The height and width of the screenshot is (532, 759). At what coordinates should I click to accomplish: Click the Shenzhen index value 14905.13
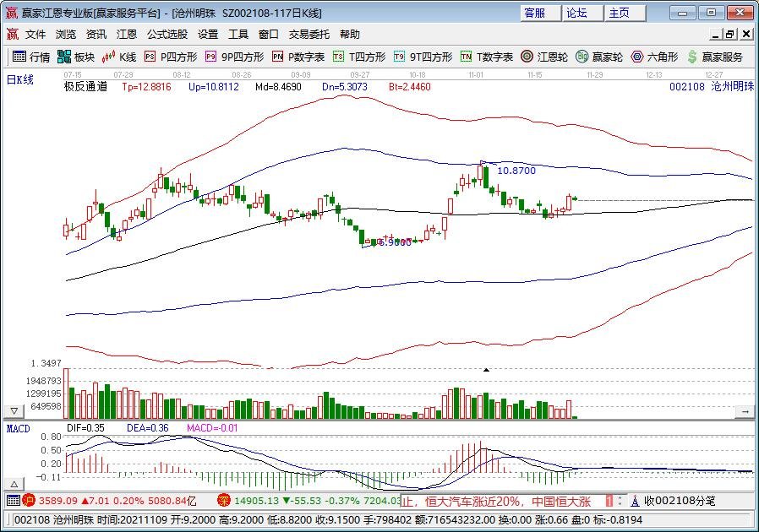[257, 501]
